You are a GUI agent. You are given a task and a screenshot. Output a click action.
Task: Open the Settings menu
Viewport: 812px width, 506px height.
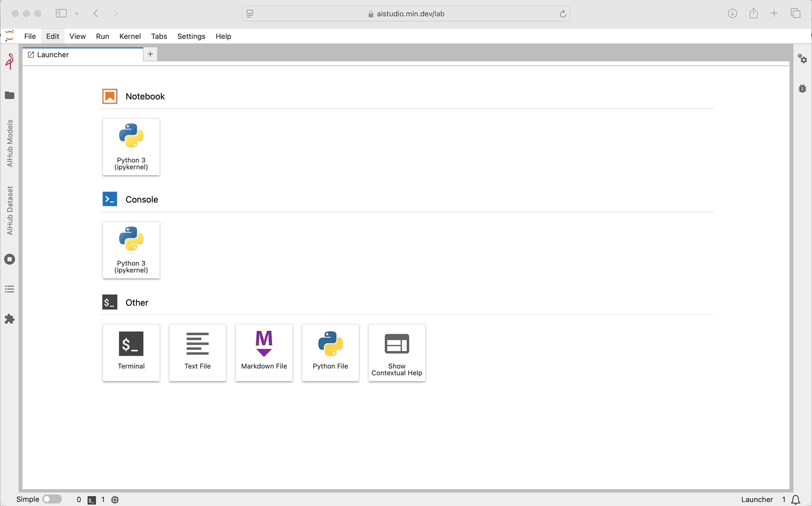[x=191, y=36]
